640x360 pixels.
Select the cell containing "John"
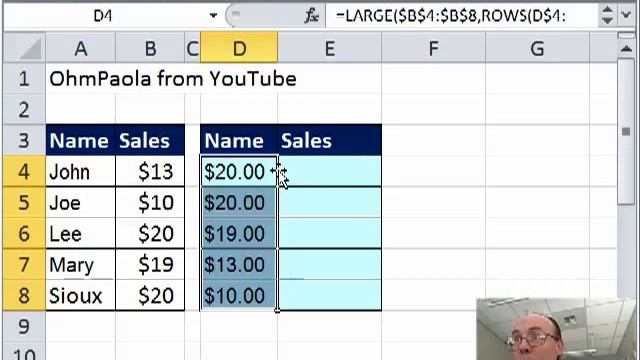coord(80,171)
